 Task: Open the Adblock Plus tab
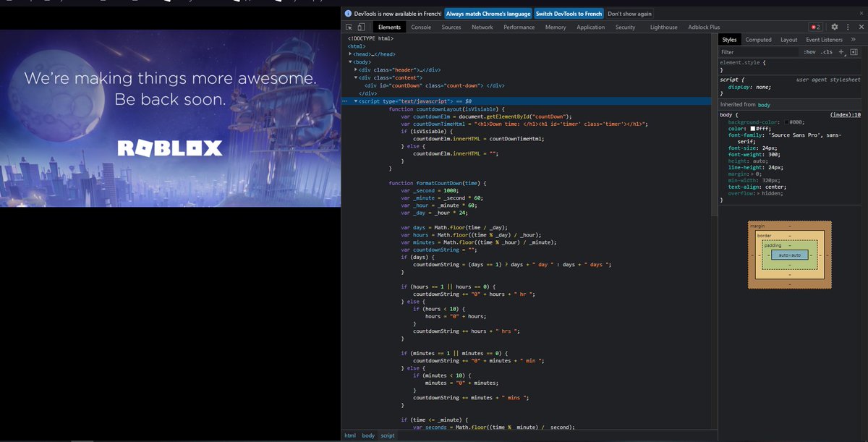tap(704, 27)
